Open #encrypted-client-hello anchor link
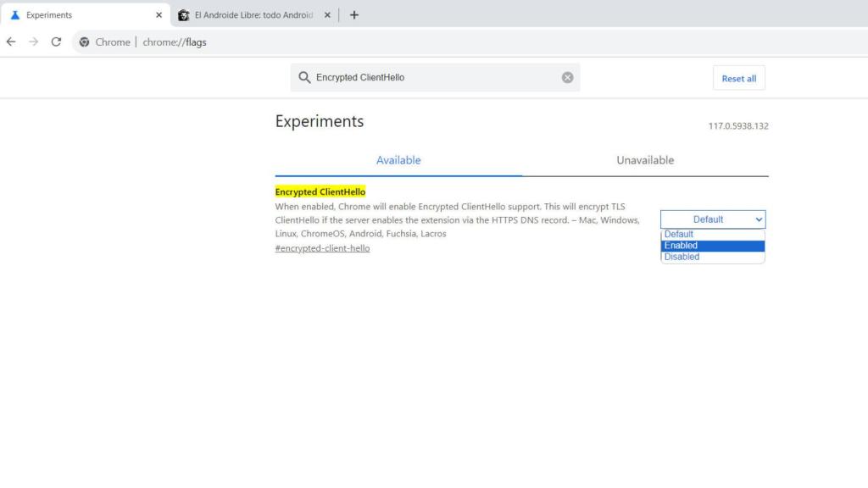Viewport: 868px width, 488px height. [x=322, y=248]
